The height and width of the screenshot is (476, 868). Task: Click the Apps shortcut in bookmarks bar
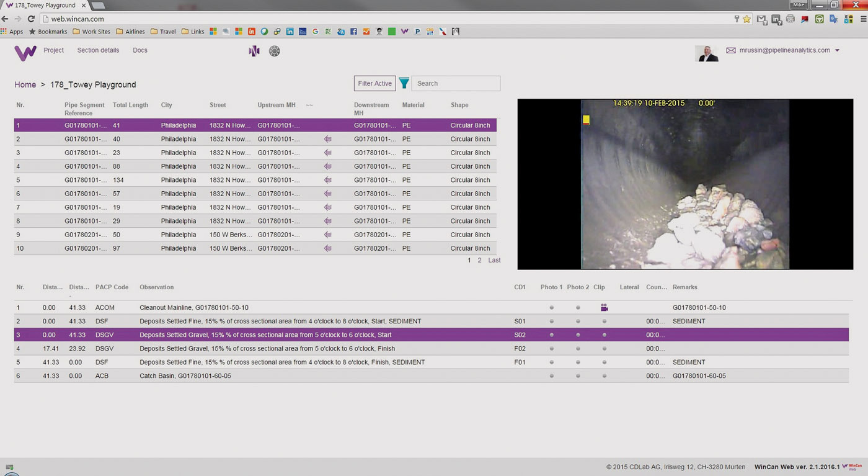12,32
